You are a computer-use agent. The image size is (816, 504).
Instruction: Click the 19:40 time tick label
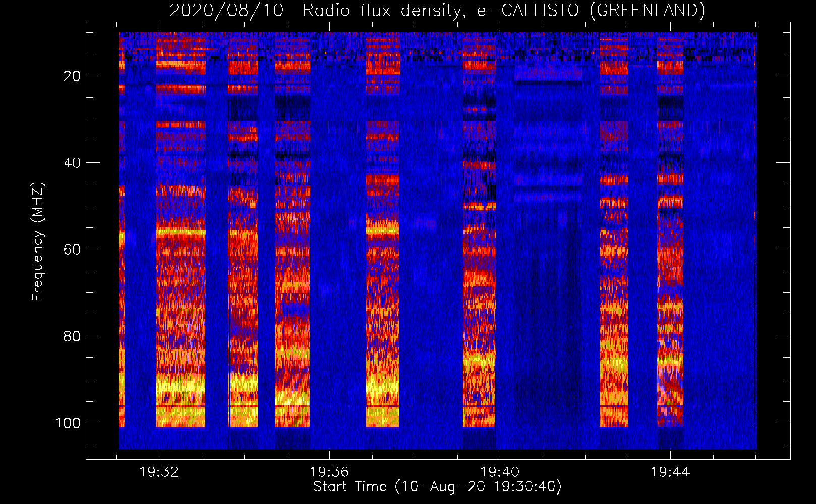pos(500,472)
